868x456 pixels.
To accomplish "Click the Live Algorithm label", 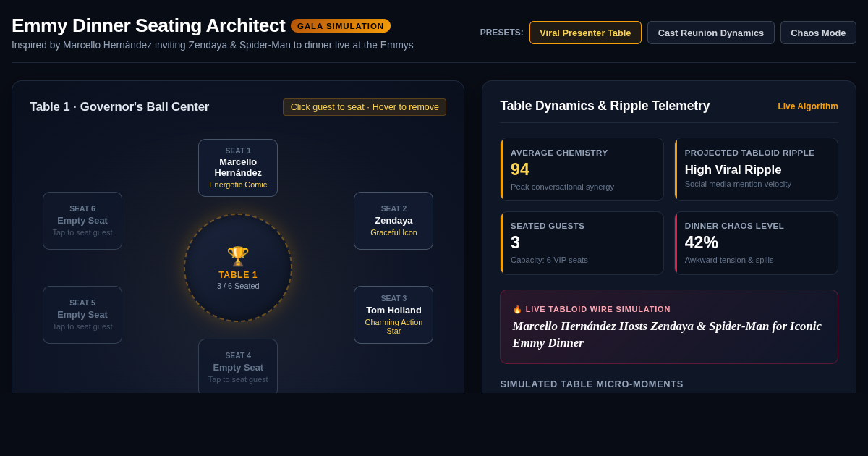I will pyautogui.click(x=808, y=106).
